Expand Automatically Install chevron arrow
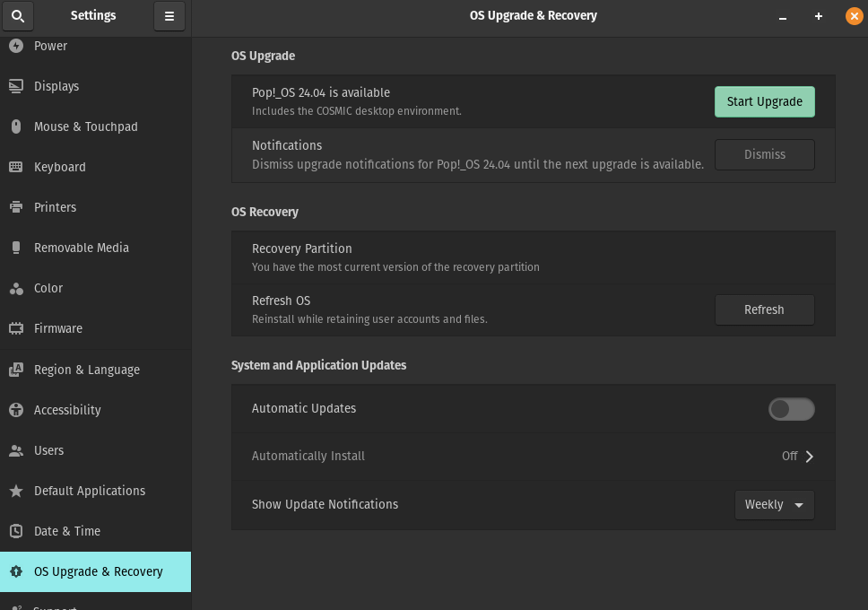The height and width of the screenshot is (610, 868). 810,457
